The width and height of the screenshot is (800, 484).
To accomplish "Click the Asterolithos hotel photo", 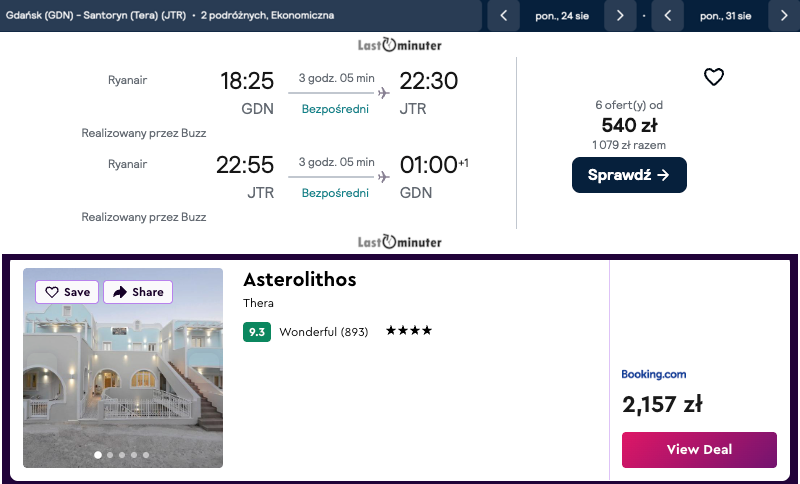I will pos(123,380).
